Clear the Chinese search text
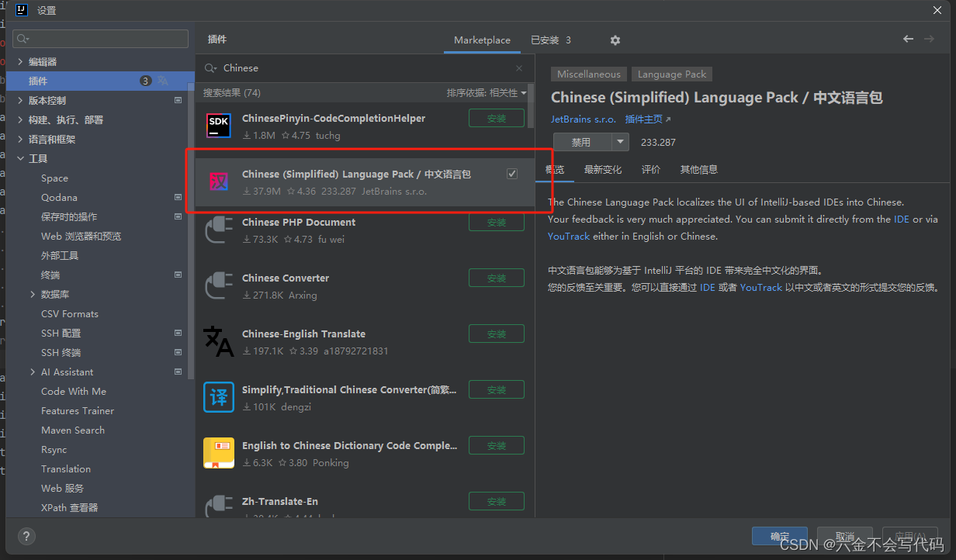956x560 pixels. pos(519,68)
